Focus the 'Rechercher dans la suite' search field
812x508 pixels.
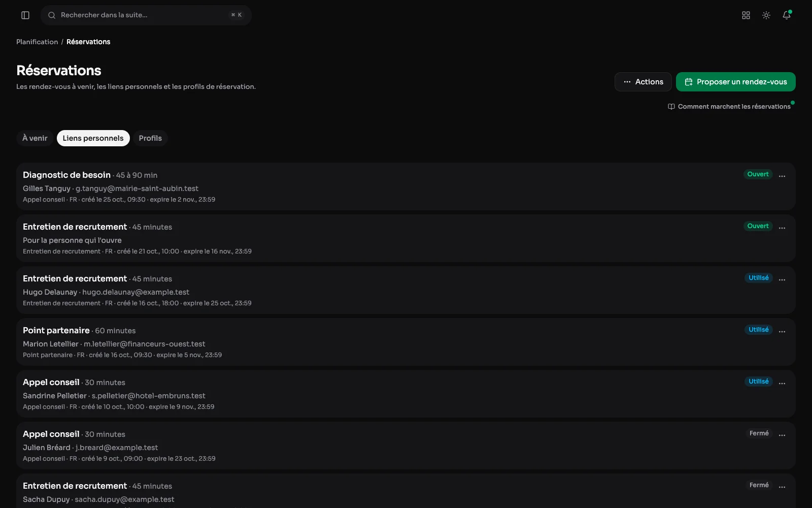pyautogui.click(x=146, y=15)
